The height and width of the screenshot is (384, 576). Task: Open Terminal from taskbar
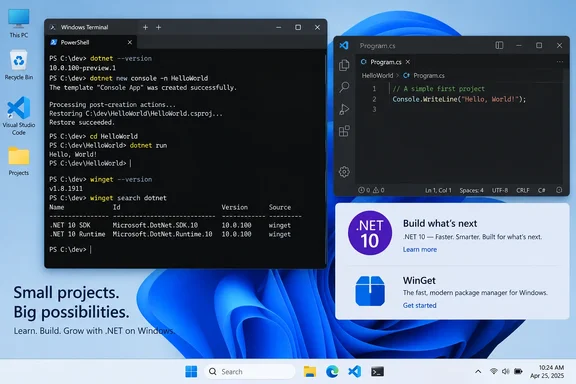click(x=377, y=372)
